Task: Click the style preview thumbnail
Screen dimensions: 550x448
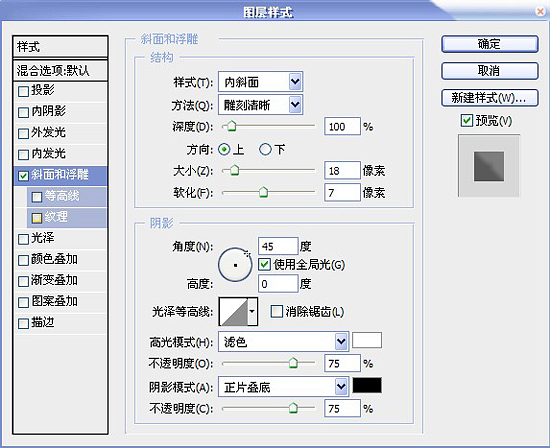Action: (489, 166)
